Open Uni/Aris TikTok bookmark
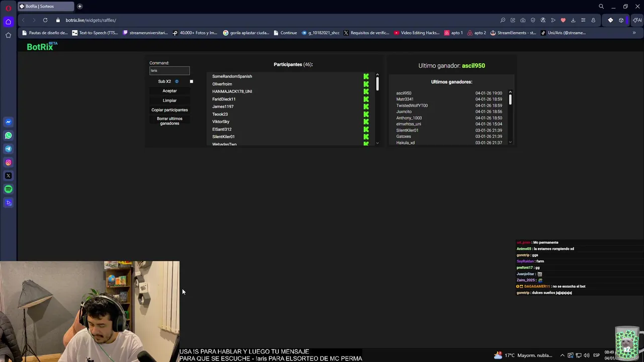644x362 pixels. pos(563,33)
